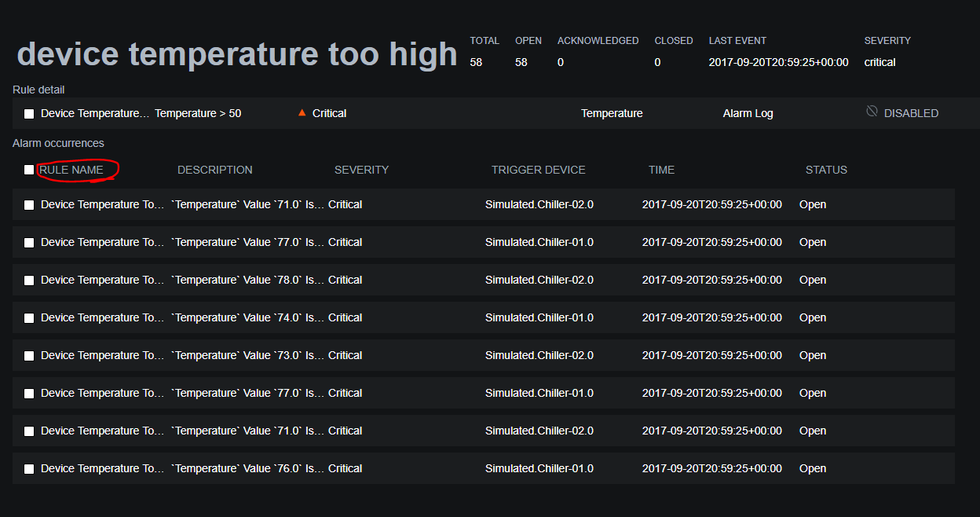Check the checkbox beside the 78.0 temperature alarm
This screenshot has height=517, width=980.
click(x=29, y=280)
